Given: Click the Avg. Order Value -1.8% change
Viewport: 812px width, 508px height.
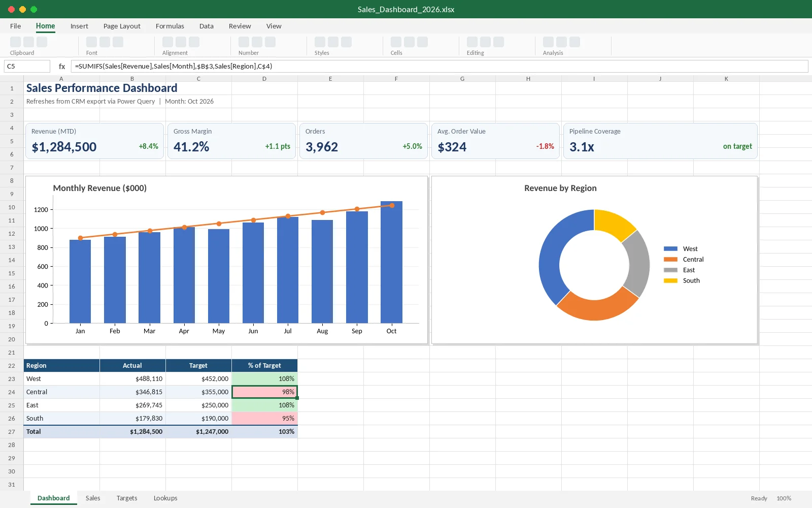Looking at the screenshot, I should point(545,146).
